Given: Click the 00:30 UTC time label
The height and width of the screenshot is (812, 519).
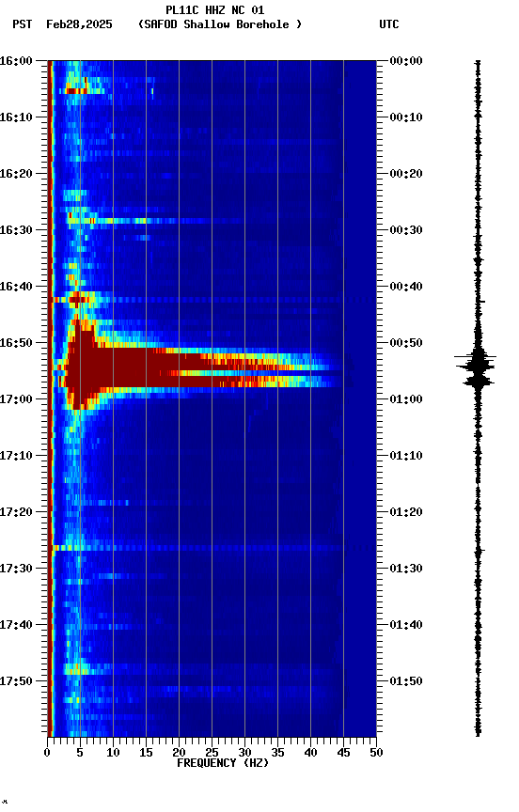Looking at the screenshot, I should point(406,230).
